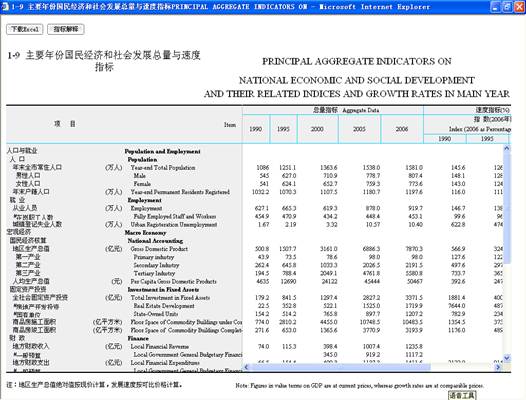Click the per capita GDP value 45444
This screenshot has width=526, height=400.
(372, 282)
